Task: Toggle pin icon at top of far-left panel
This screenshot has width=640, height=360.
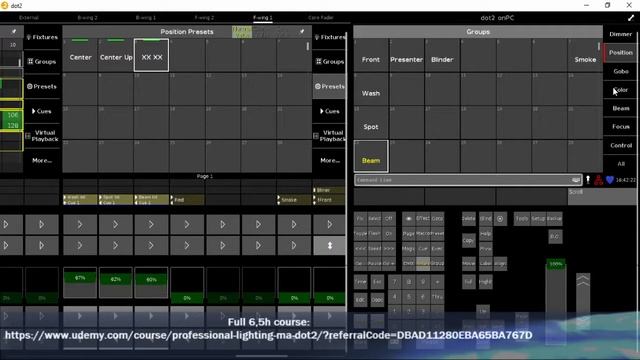Action: [13, 31]
